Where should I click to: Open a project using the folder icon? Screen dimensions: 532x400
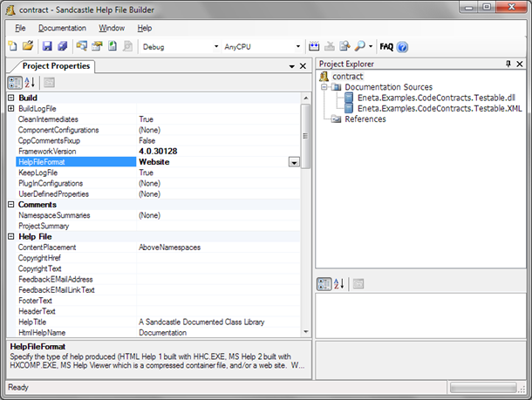click(28, 46)
